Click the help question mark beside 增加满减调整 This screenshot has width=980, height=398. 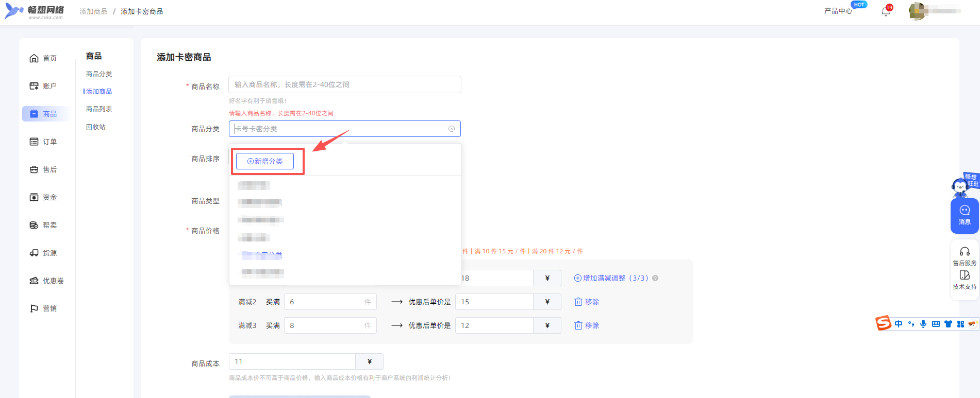(x=655, y=278)
